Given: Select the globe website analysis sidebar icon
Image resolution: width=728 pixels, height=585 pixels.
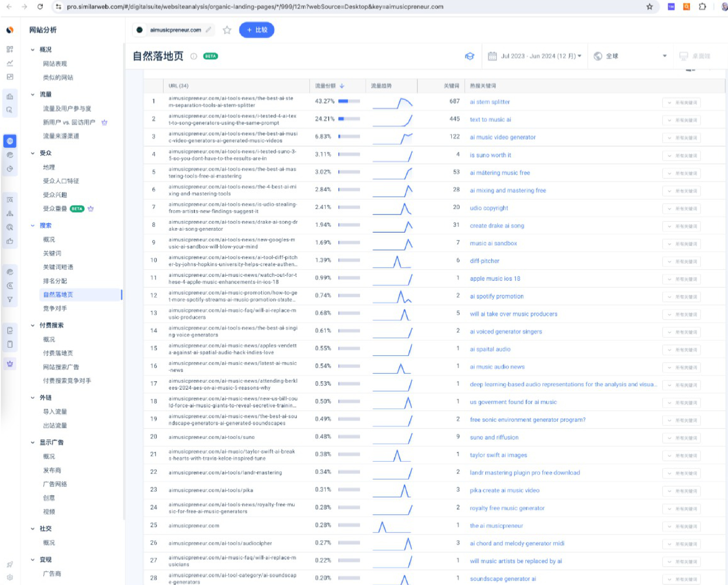Looking at the screenshot, I should (10, 141).
